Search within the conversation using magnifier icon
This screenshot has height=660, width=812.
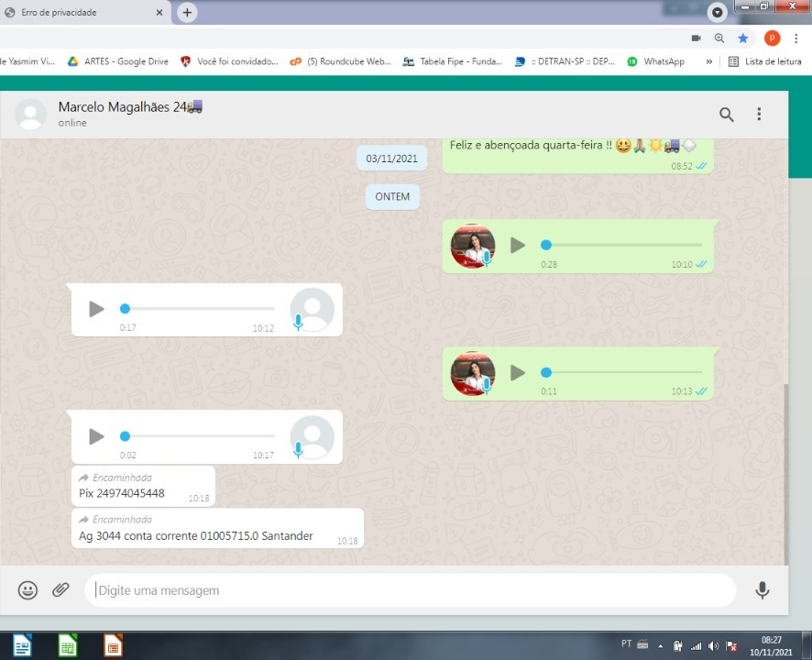(x=726, y=115)
